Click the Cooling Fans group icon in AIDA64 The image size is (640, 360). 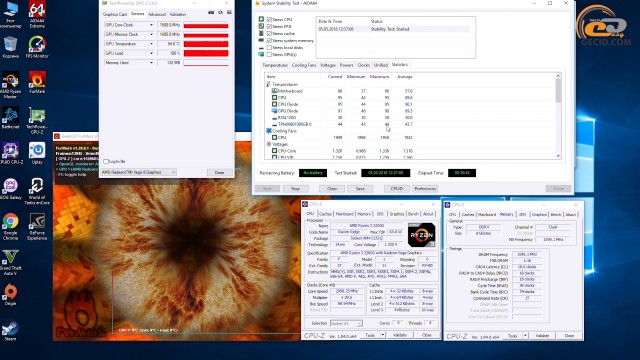(269, 131)
